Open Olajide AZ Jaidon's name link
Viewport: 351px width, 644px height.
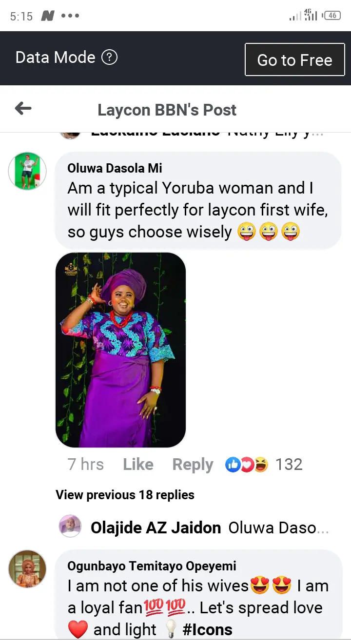click(156, 527)
